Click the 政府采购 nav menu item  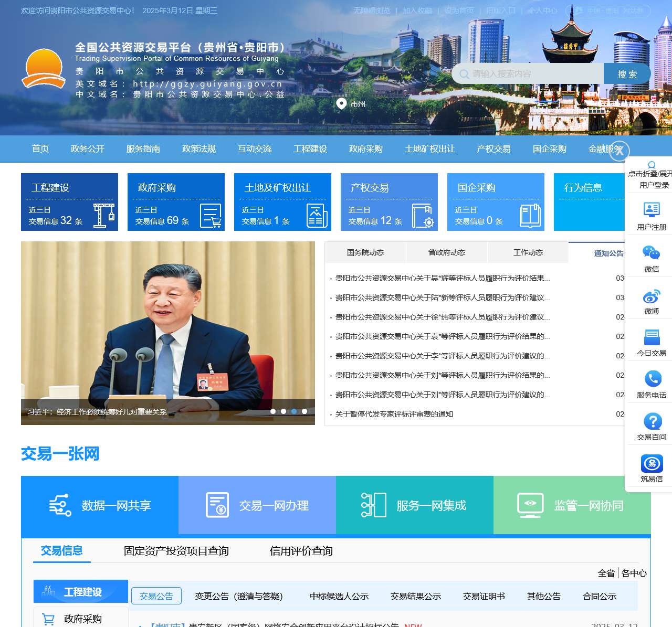coord(366,149)
